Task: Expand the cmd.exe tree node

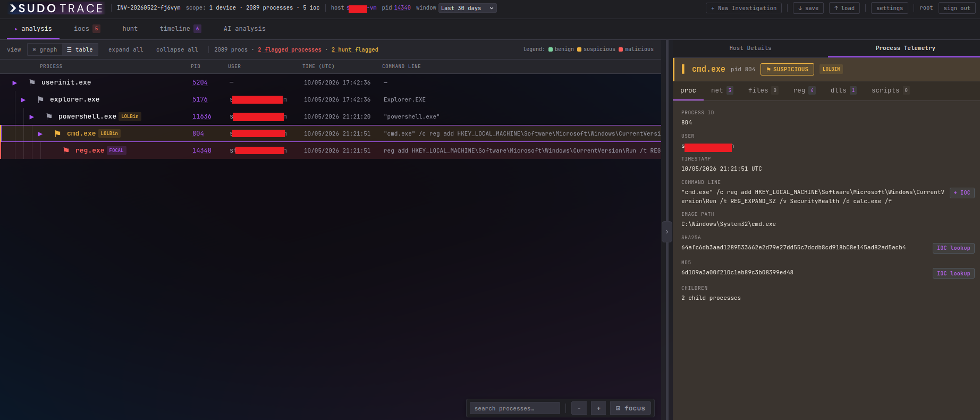Action: (40, 133)
